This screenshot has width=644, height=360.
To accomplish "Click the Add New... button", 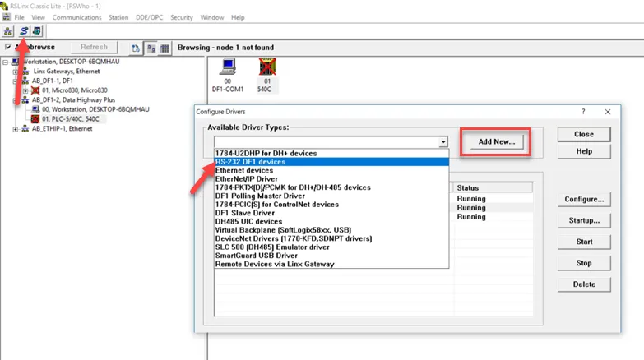I will click(x=496, y=141).
